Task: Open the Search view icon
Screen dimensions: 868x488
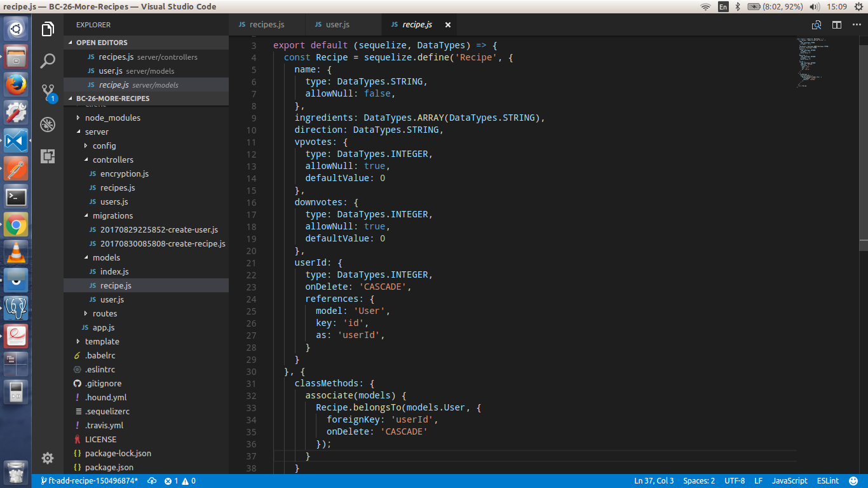Action: pos(48,61)
